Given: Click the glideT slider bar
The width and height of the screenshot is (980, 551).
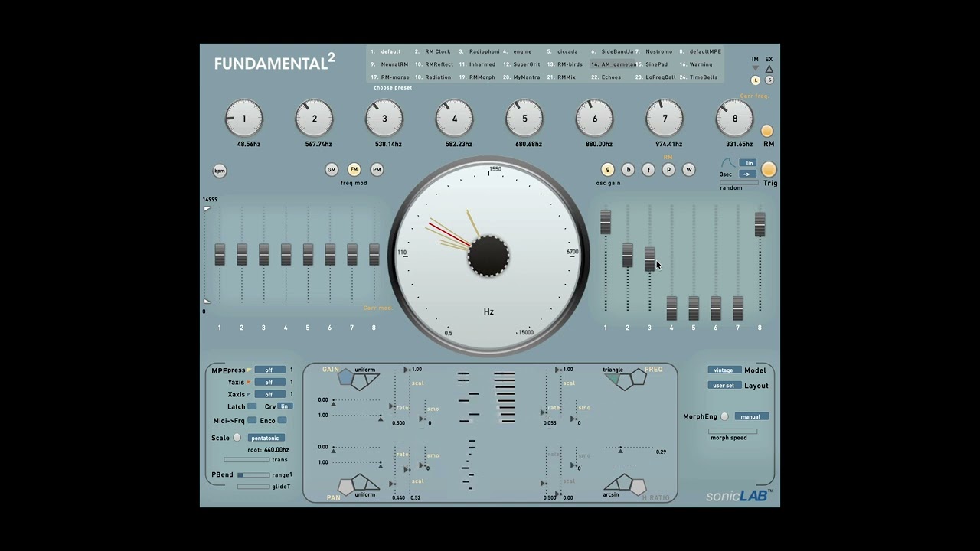Looking at the screenshot, I should click(x=253, y=487).
